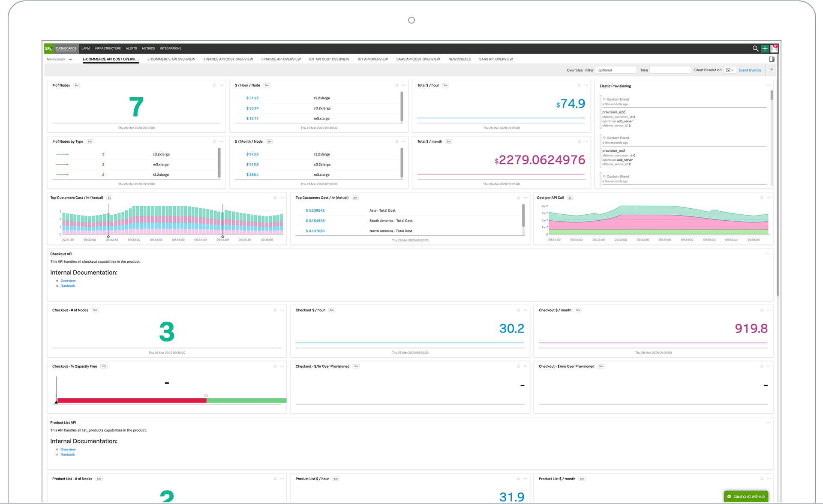Screen dimensions: 823x504
Task: Click the Elastic Provisioning panel expander
Action: pos(769,85)
